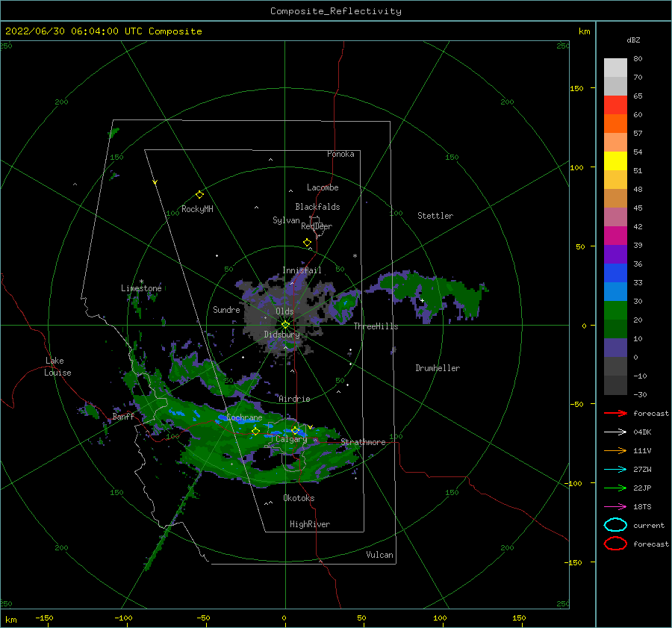Click the Sylvan label
The height and width of the screenshot is (628, 672).
click(286, 221)
